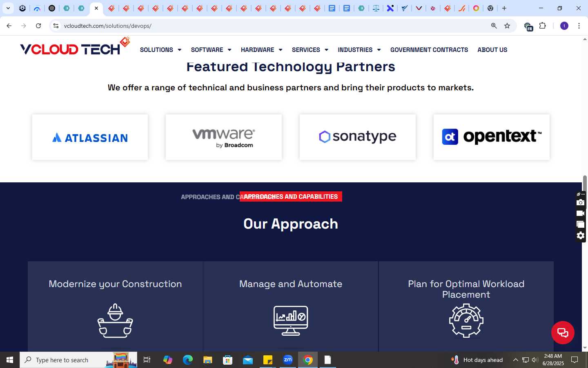Open the settings gear in side widget

point(580,236)
